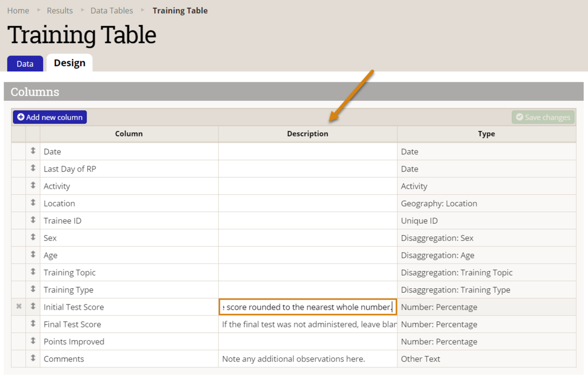Navigate to Home via the breadcrumb

coord(18,10)
